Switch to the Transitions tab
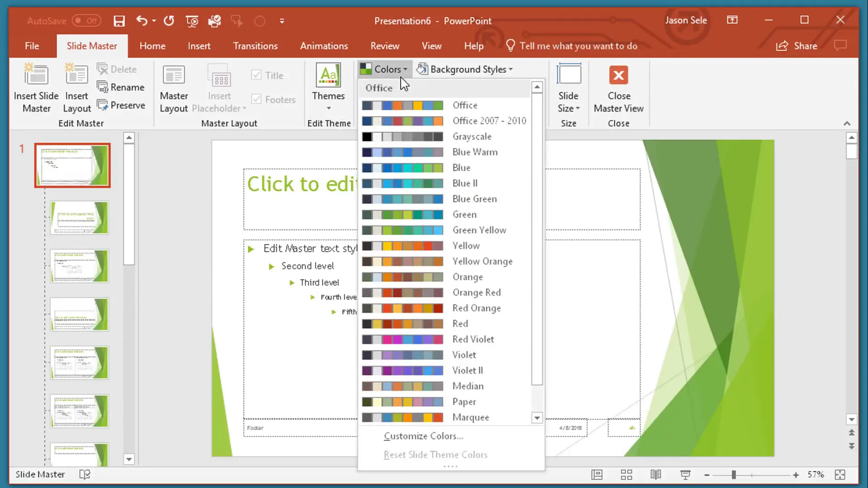This screenshot has height=488, width=868. (x=255, y=46)
